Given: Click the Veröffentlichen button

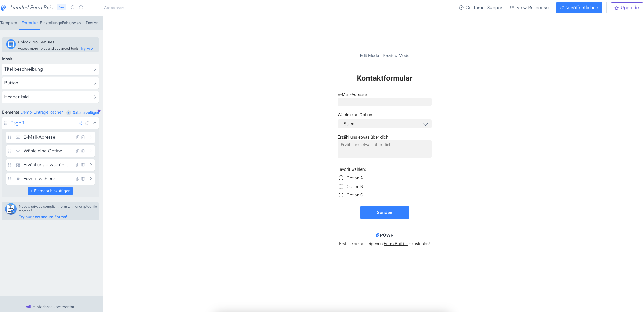Looking at the screenshot, I should 579,8.
